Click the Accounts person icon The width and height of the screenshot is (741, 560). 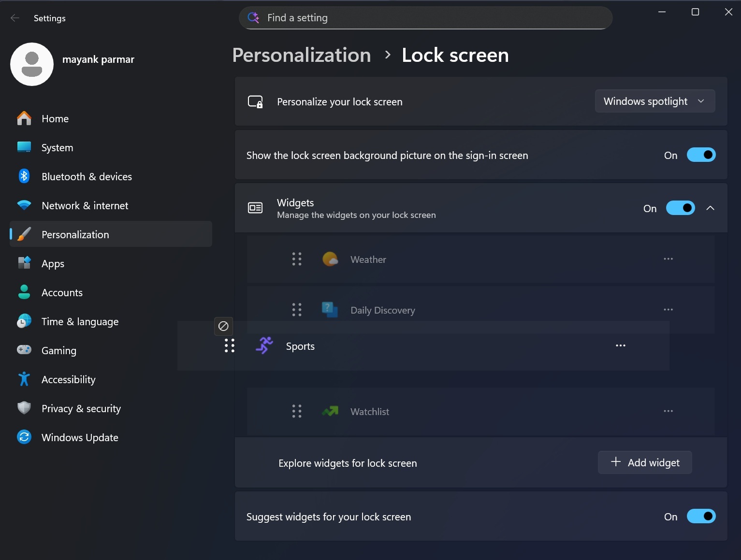[24, 292]
